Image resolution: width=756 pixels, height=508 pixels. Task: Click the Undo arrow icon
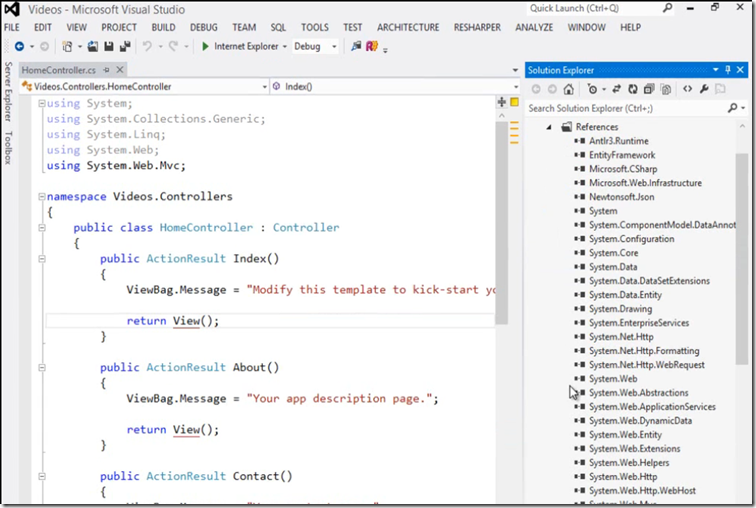(147, 46)
